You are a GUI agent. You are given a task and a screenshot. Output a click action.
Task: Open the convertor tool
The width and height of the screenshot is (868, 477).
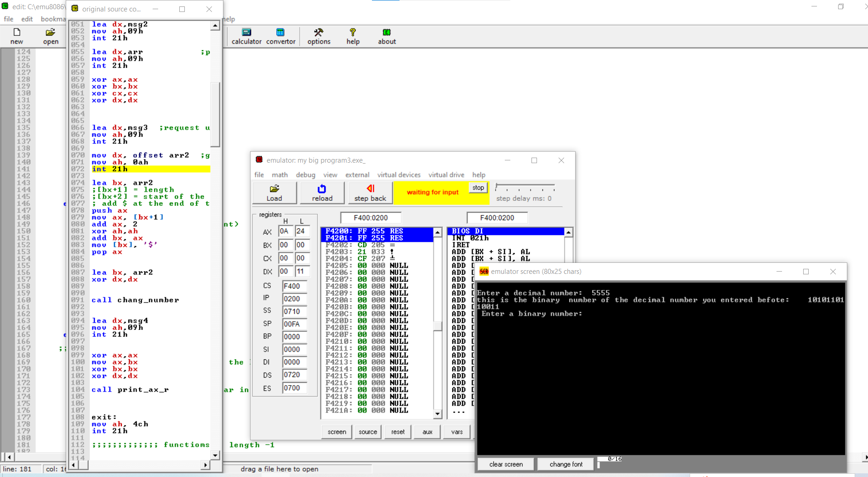(x=280, y=33)
